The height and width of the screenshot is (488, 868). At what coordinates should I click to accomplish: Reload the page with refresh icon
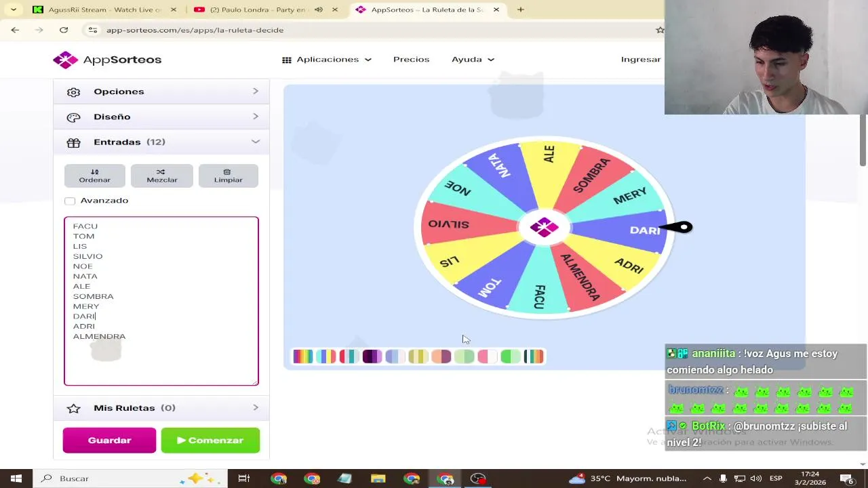64,30
